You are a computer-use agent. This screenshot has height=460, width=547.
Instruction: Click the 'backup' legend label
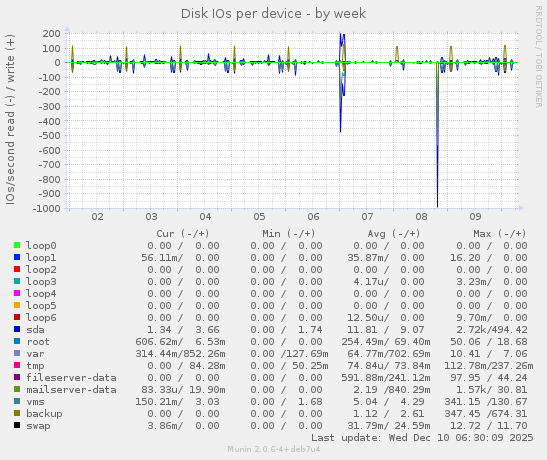[44, 414]
